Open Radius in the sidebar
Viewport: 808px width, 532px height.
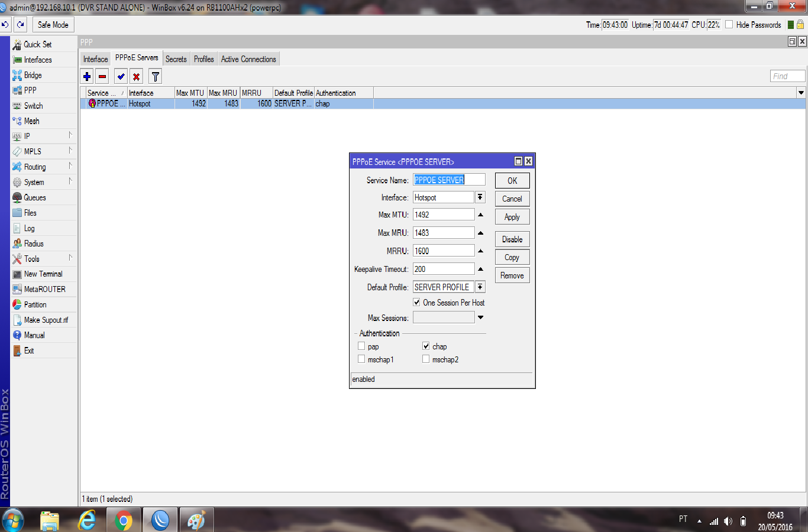34,244
